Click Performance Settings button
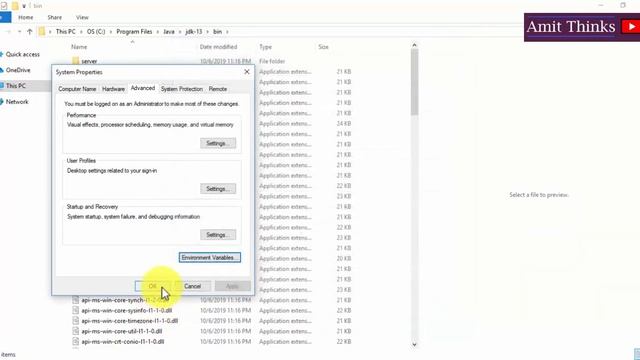This screenshot has width=640, height=360. 218,143
